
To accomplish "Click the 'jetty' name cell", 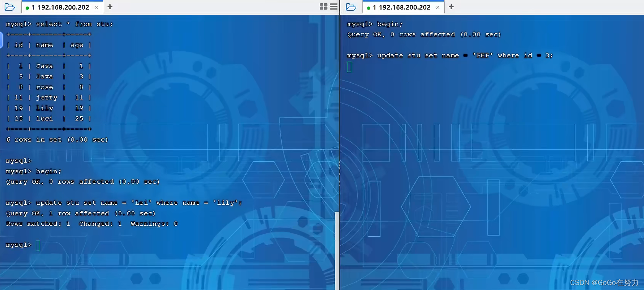I will click(x=47, y=98).
